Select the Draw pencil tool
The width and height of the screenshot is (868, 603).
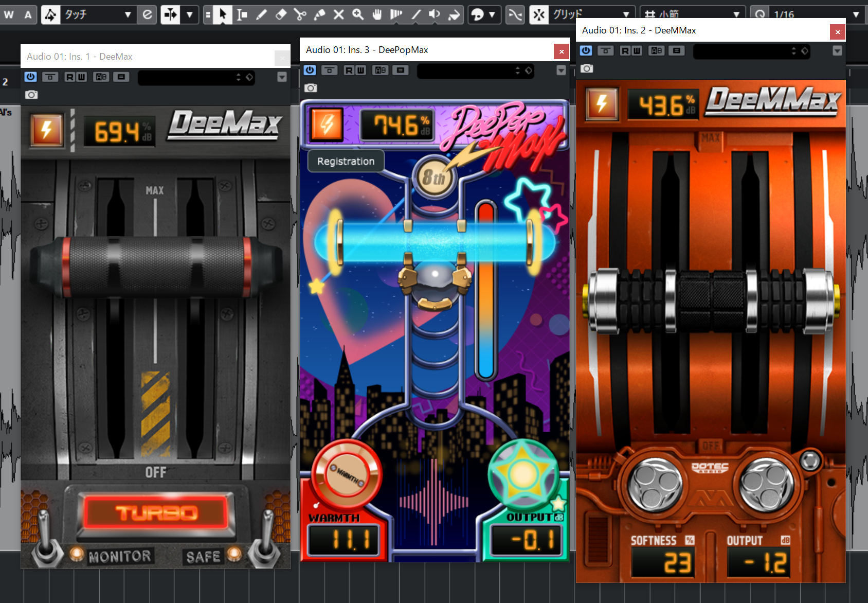261,14
